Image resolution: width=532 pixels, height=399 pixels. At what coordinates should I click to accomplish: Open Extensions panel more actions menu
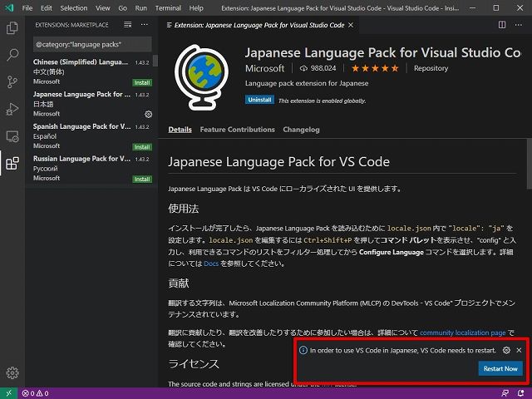pyautogui.click(x=144, y=25)
